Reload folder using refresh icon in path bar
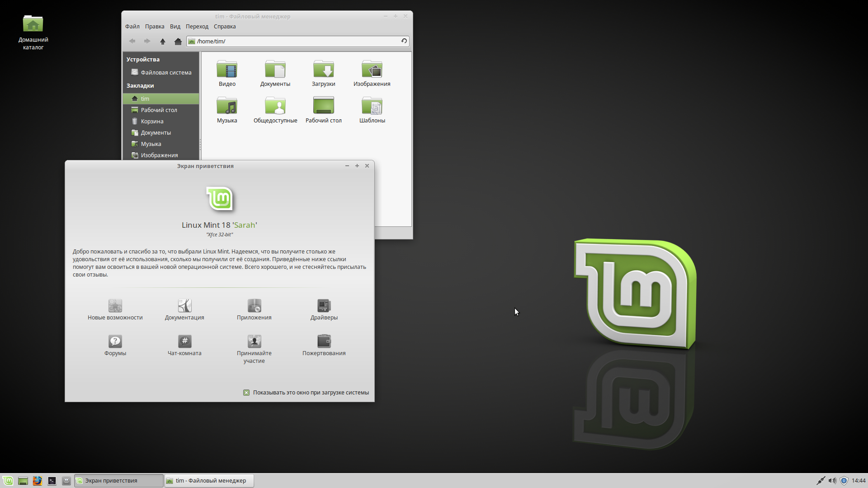The width and height of the screenshot is (868, 488). click(404, 41)
